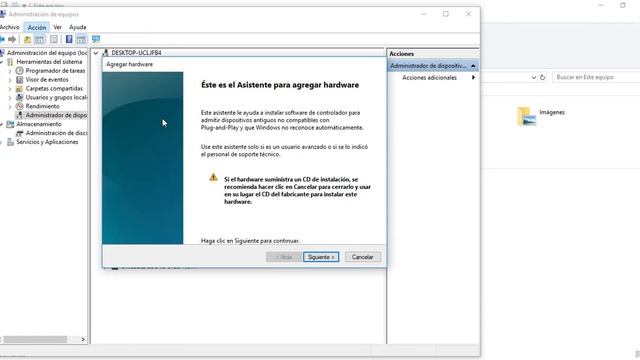Open the Ver menu
Viewport: 640px width, 360px height.
coord(57,27)
